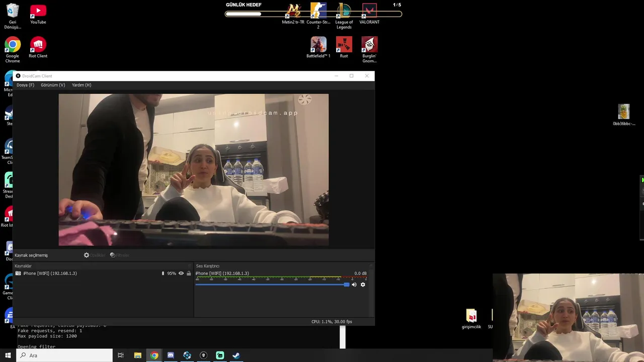Image resolution: width=644 pixels, height=362 pixels.
Task: Launch Google Chrome from the desktop
Action: pos(13,50)
